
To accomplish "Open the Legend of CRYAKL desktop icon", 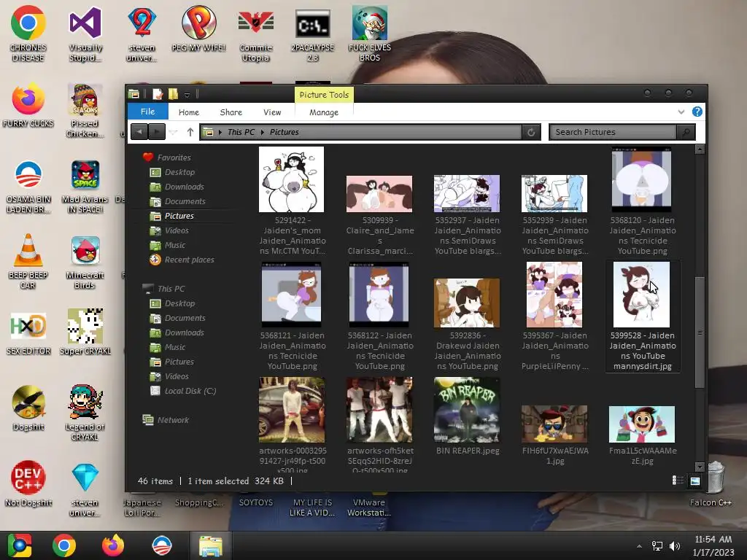I will (85, 413).
